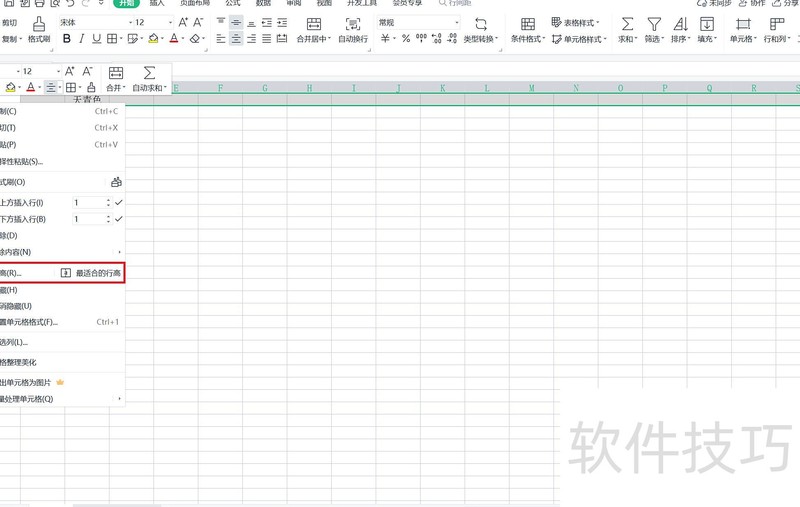Image resolution: width=800 pixels, height=507 pixels.
Task: Click the Sum (求和) sigma icon
Action: pyautogui.click(x=628, y=24)
